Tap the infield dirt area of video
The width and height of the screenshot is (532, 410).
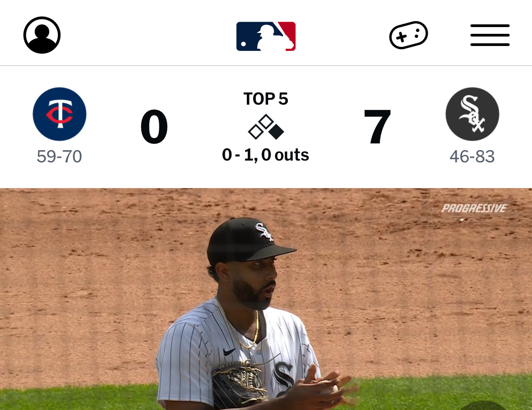(102, 271)
